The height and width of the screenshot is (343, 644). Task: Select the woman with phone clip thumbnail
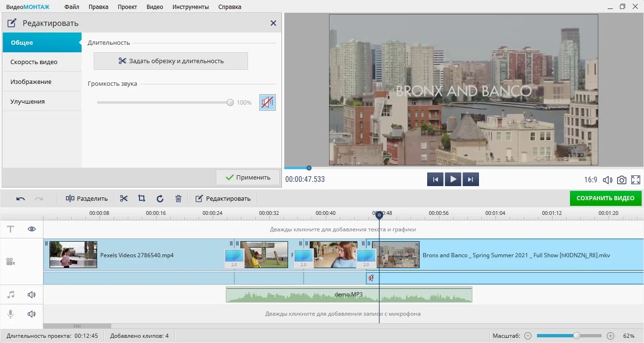[x=333, y=255]
